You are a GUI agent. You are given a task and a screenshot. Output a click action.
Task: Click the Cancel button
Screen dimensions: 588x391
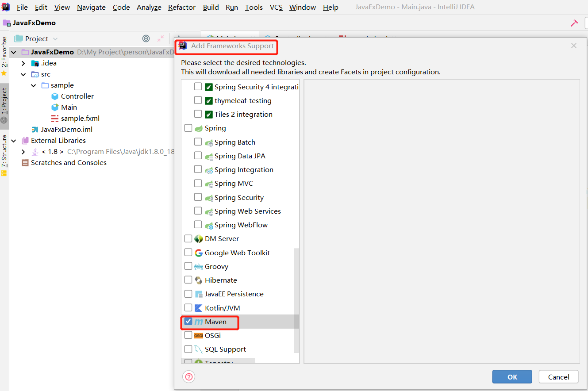pos(558,377)
